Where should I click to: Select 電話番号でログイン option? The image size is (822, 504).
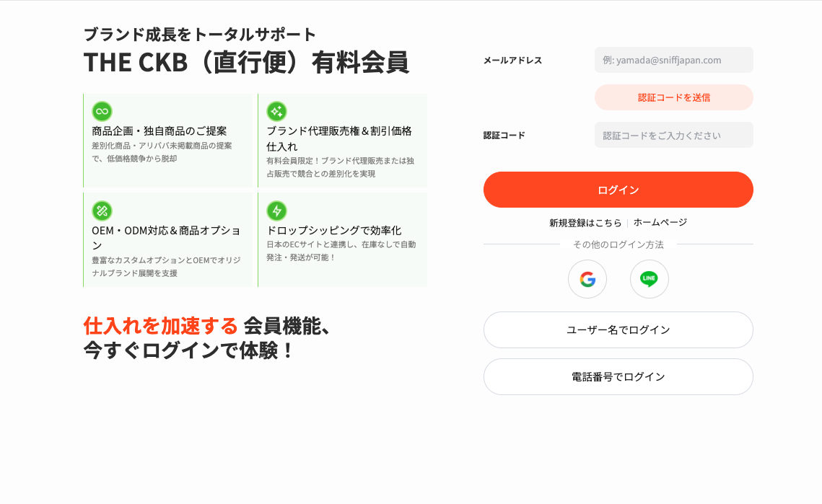pyautogui.click(x=618, y=376)
